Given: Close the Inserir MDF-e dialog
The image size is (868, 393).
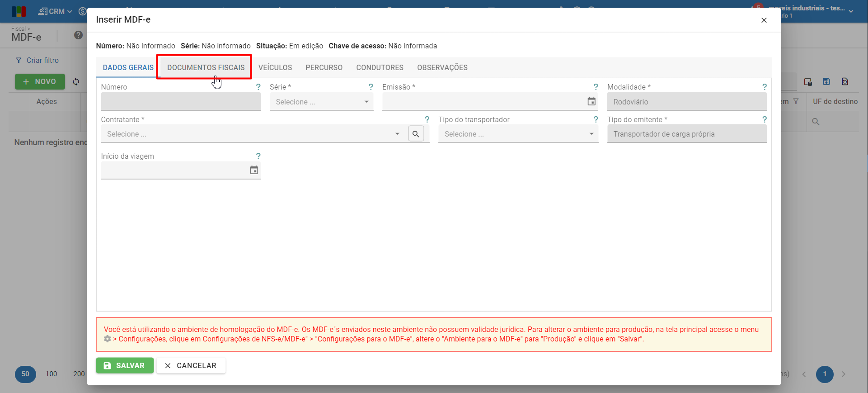Looking at the screenshot, I should point(764,20).
